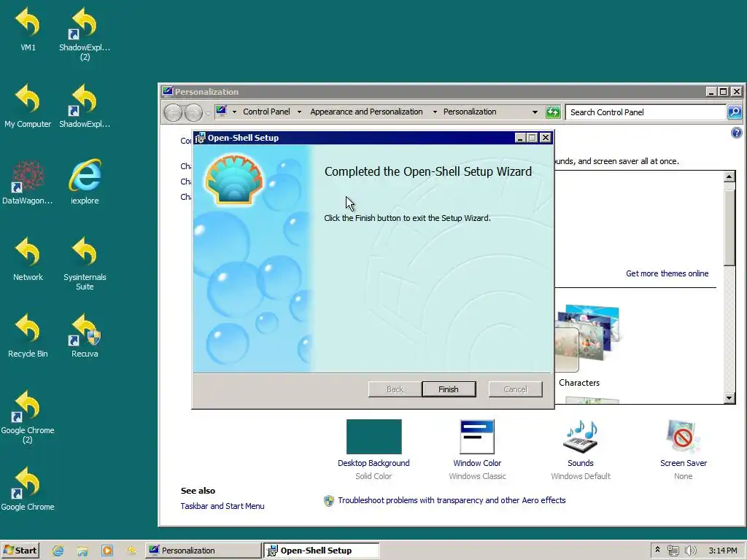Switch to Open-Shell Setup taskbar button

[x=322, y=551]
